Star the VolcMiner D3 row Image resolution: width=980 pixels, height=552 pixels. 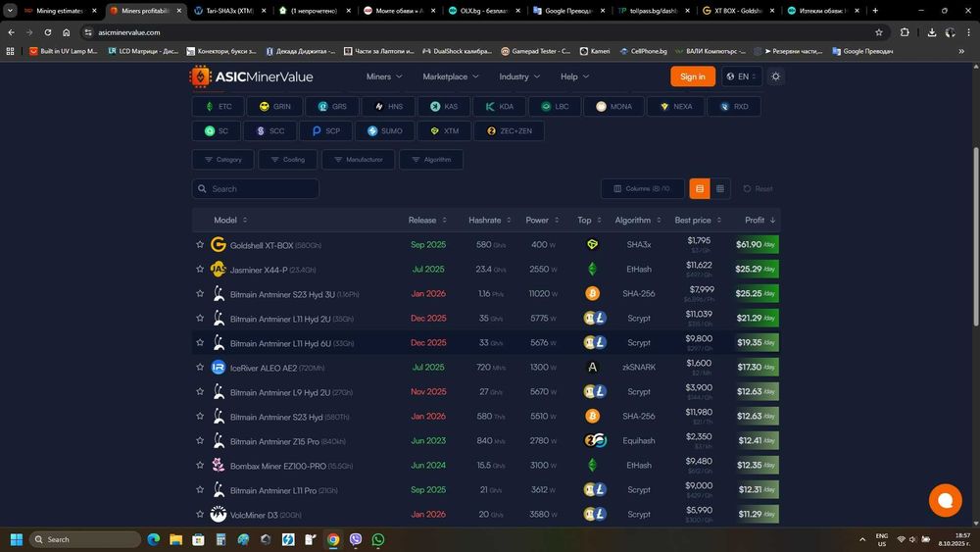[x=200, y=514]
